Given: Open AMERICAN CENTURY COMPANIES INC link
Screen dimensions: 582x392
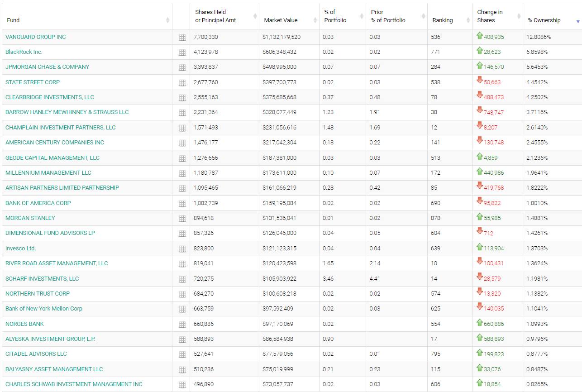Looking at the screenshot, I should click(55, 143).
